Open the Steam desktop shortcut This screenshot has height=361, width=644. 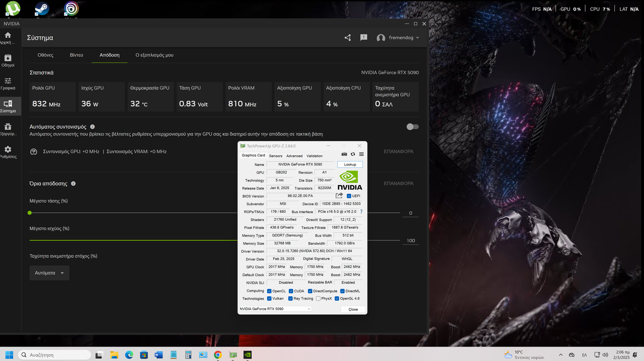pos(42,9)
